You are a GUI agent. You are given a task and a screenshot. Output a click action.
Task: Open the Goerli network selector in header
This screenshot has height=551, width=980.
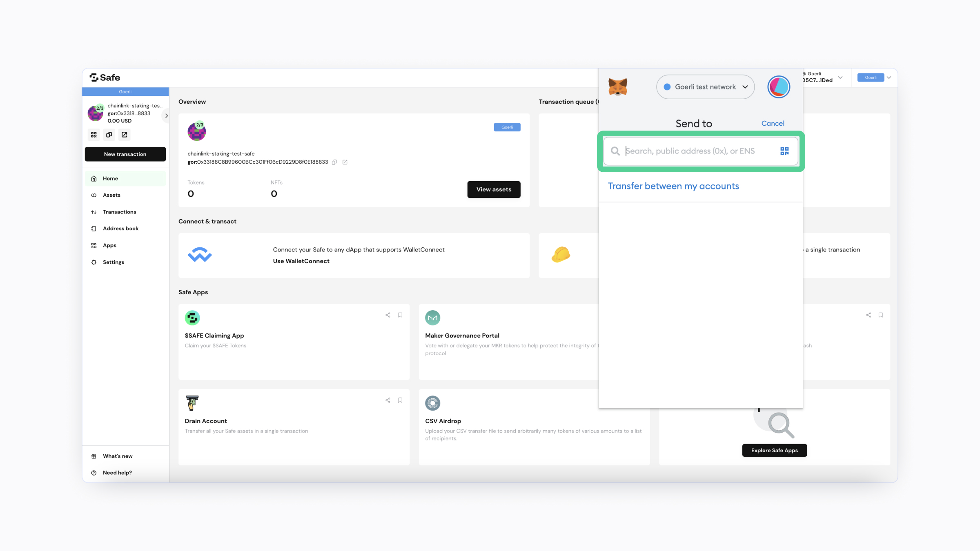[x=874, y=78]
